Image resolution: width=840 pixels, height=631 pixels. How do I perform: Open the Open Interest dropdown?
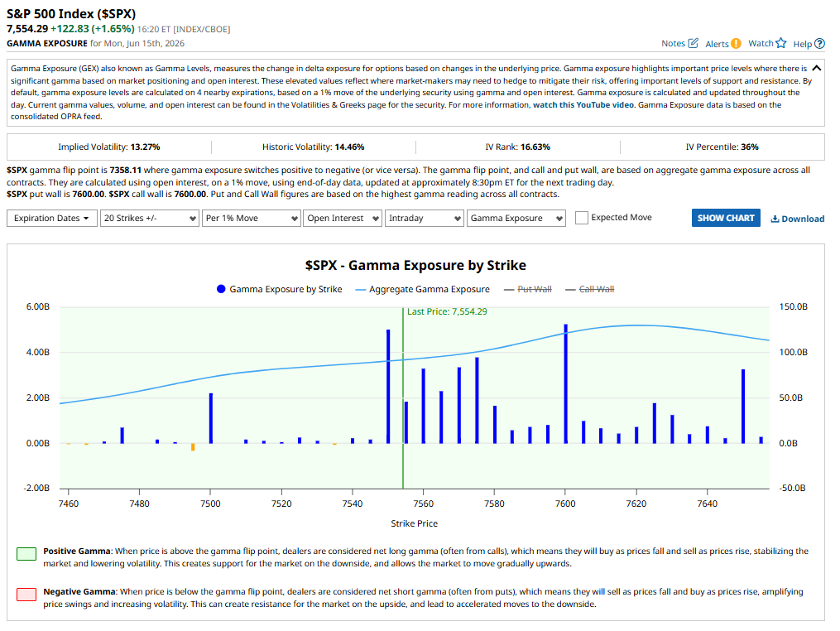343,218
